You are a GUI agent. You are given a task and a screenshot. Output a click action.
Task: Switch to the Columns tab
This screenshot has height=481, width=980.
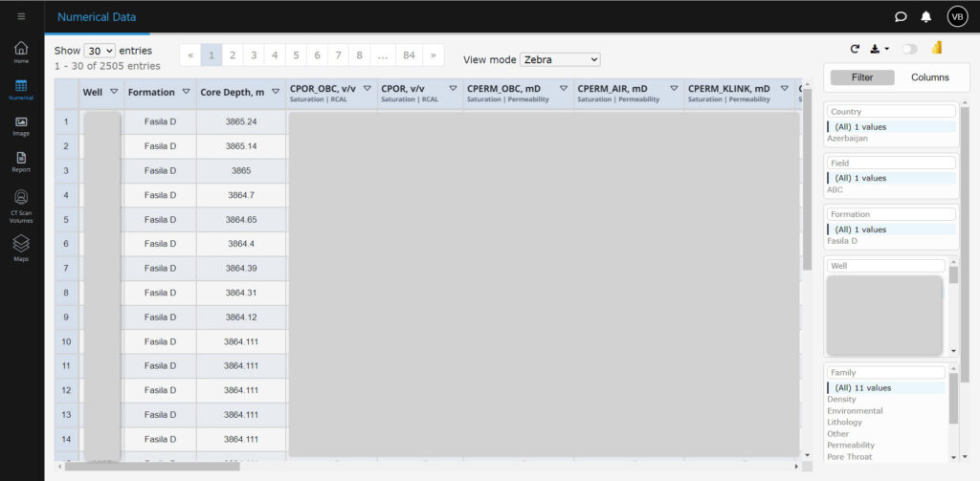pos(929,77)
